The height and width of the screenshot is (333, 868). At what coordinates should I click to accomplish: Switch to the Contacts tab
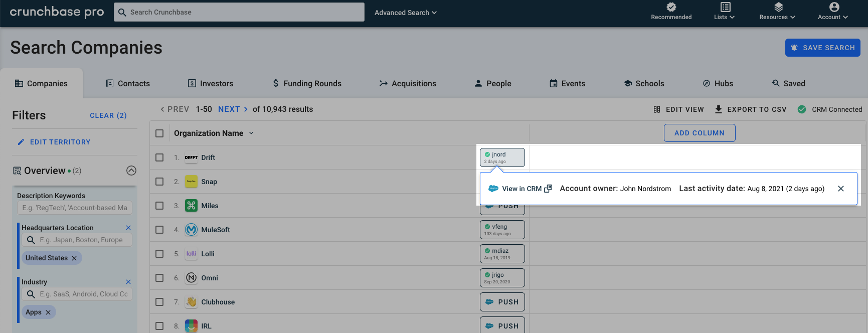pyautogui.click(x=128, y=83)
